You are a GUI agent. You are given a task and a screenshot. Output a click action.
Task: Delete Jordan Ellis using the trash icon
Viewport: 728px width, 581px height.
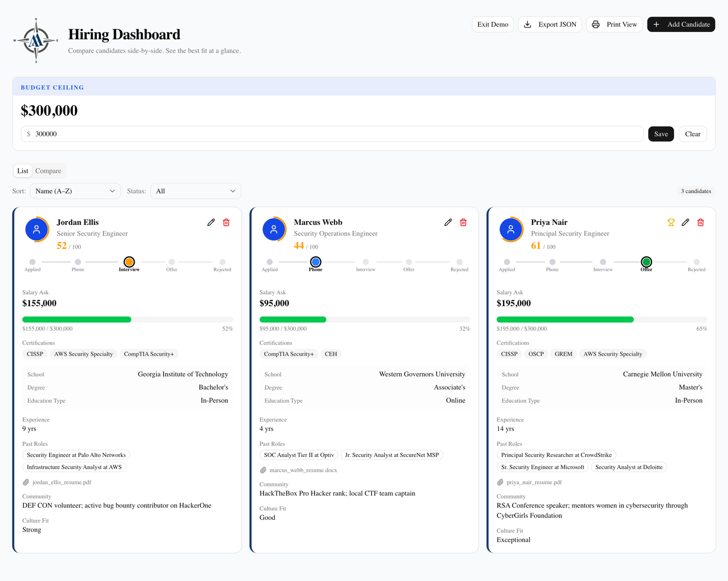(226, 222)
